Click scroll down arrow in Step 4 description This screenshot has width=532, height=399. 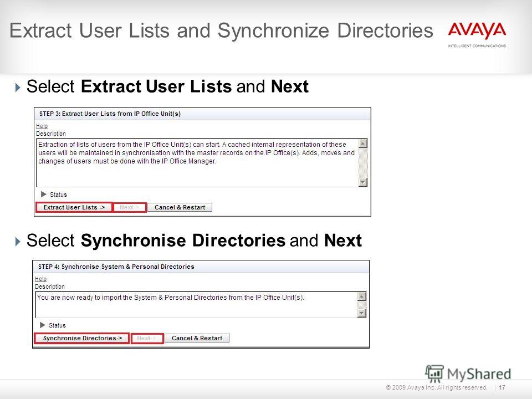click(x=362, y=313)
